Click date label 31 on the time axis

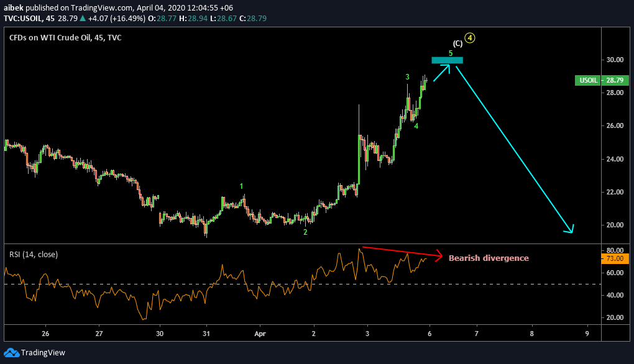206,334
